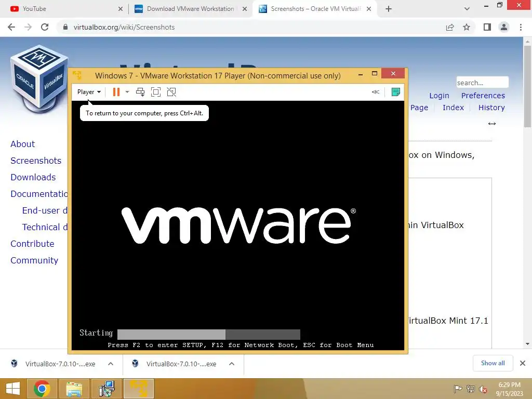Open the Login link
The width and height of the screenshot is (532, 399).
(439, 96)
